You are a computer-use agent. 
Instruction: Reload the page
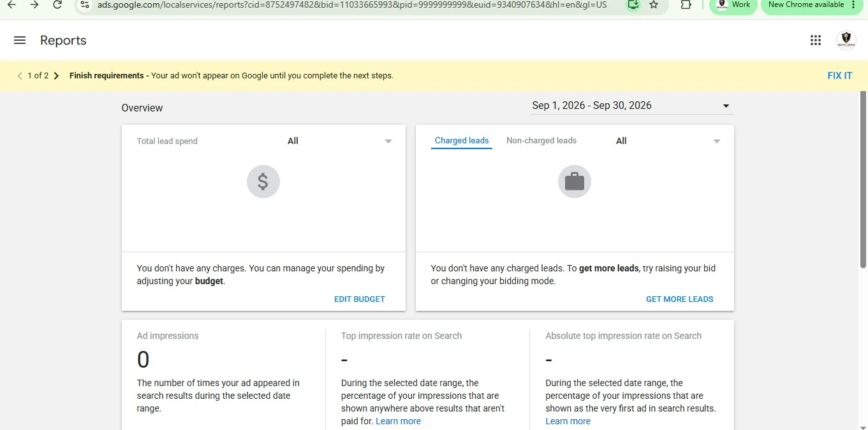(x=57, y=4)
